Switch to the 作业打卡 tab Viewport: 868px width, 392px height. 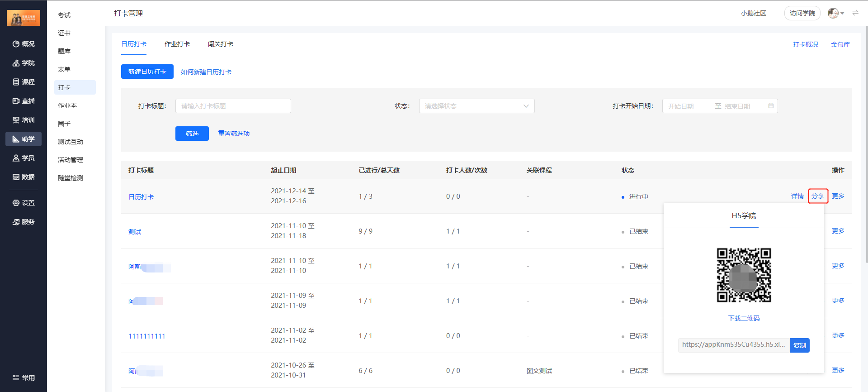tap(177, 44)
